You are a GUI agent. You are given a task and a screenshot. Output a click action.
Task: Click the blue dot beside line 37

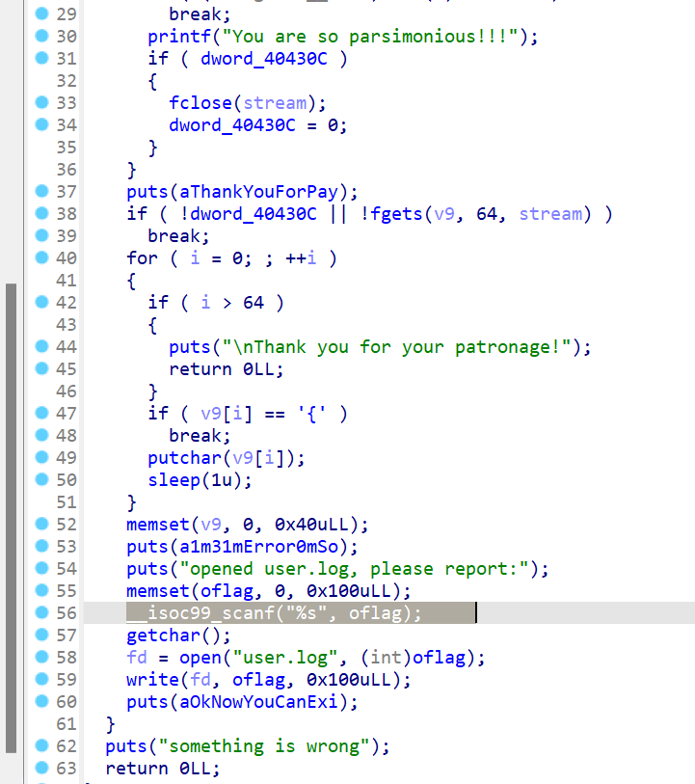pos(40,192)
